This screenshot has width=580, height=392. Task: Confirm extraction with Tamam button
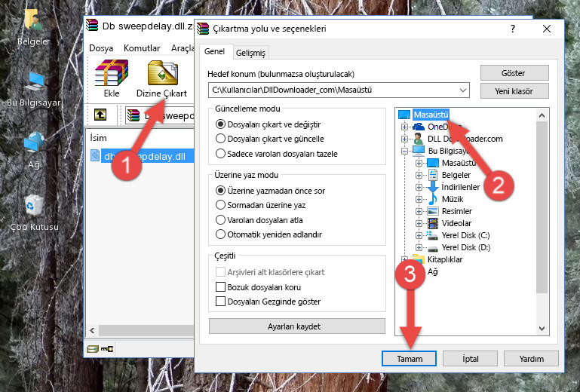pyautogui.click(x=409, y=359)
